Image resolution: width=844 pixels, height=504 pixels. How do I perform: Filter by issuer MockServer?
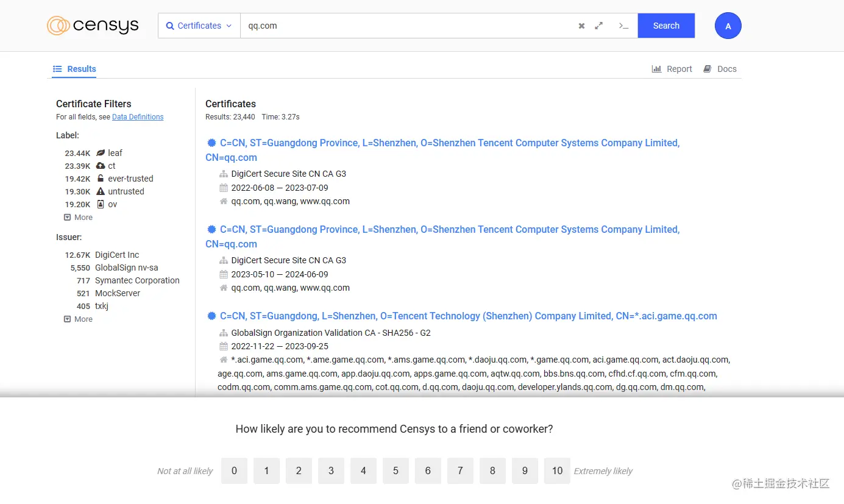pos(118,293)
